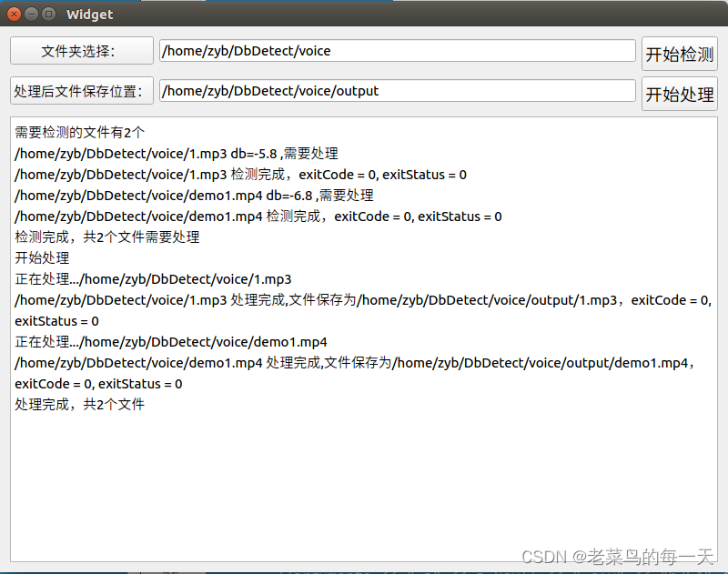
Task: Start detection with 开始检测 button
Action: pos(679,54)
